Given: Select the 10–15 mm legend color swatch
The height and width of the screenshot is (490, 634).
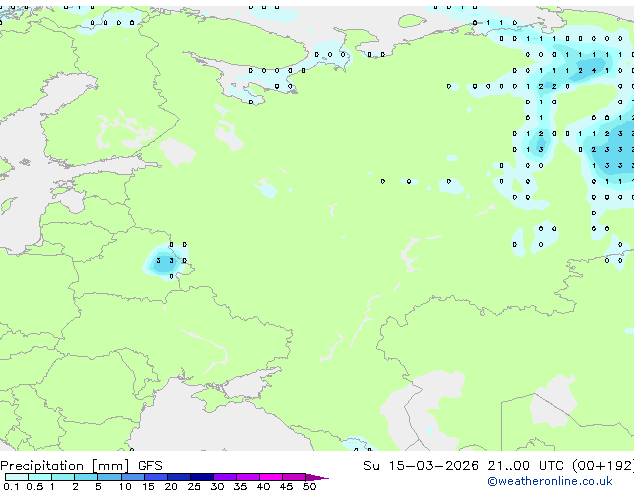Looking at the screenshot, I should click(133, 477).
